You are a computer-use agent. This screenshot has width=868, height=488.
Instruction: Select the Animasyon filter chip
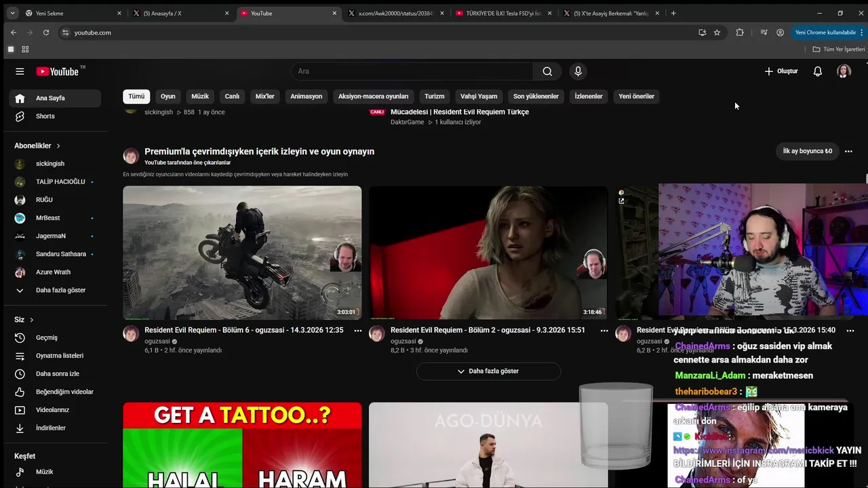point(307,96)
